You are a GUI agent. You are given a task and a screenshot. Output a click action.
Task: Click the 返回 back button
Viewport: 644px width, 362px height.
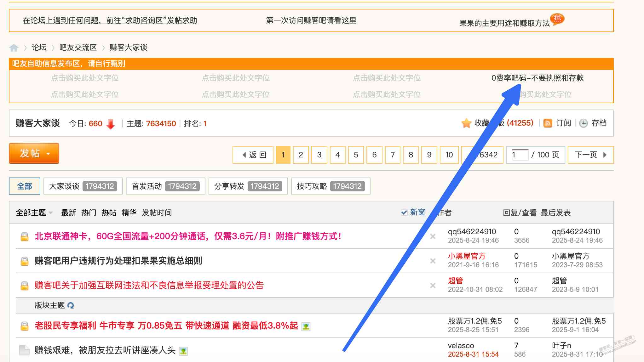pos(253,155)
